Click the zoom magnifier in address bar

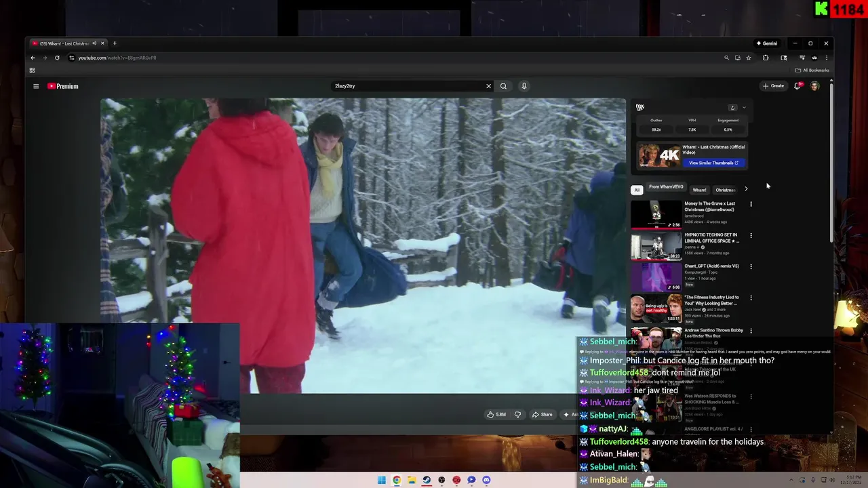click(x=726, y=58)
